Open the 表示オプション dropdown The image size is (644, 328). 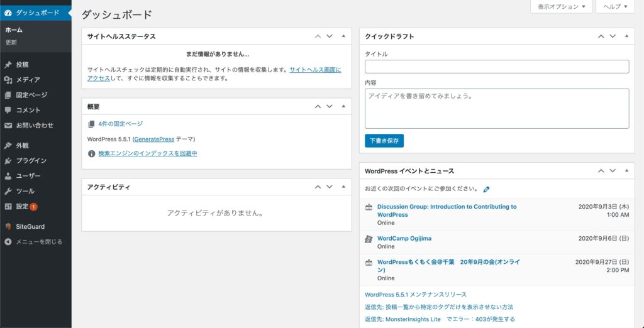tap(562, 6)
